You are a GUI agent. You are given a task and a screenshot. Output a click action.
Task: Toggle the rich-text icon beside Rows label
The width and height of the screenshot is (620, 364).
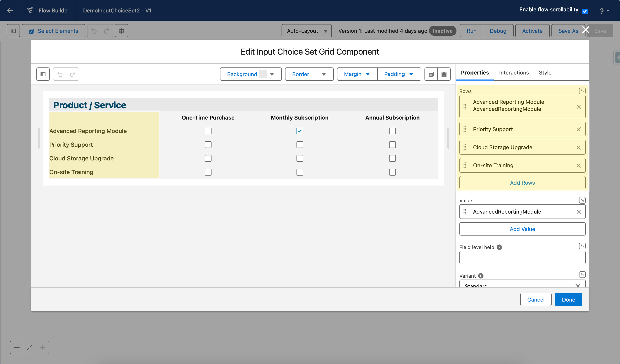click(582, 91)
